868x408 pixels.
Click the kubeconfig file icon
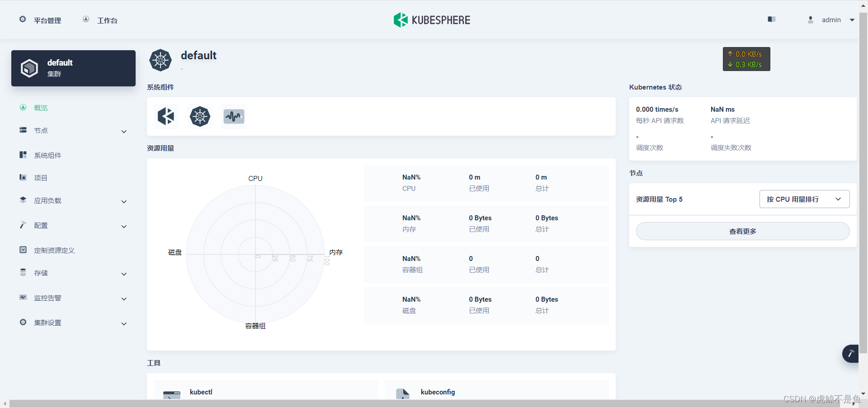(402, 394)
